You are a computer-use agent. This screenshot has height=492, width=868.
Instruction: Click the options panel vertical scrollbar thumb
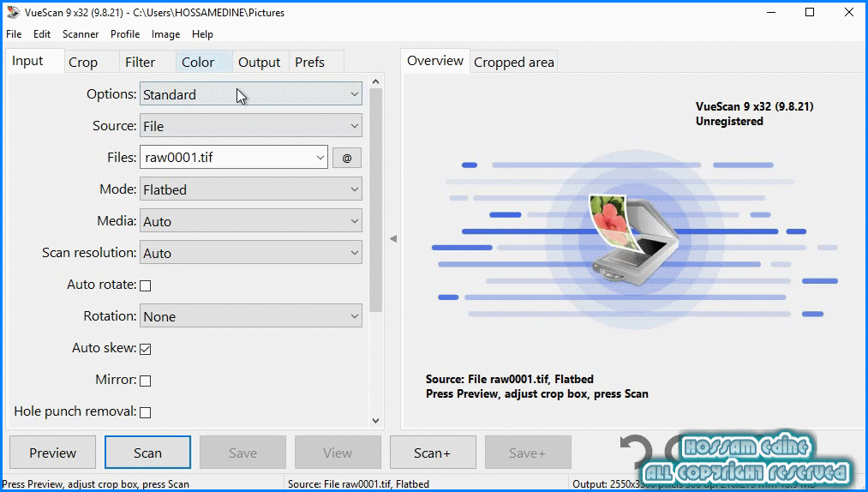click(376, 200)
